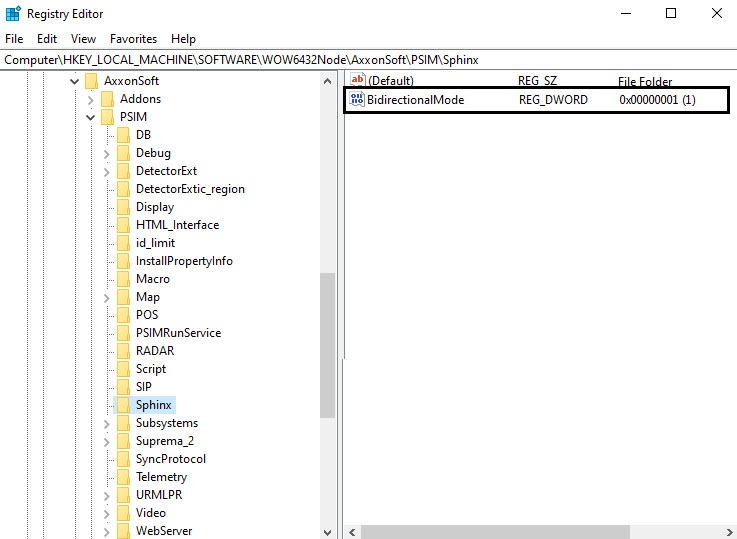
Task: Click the File Folder data cell
Action: 645,82
